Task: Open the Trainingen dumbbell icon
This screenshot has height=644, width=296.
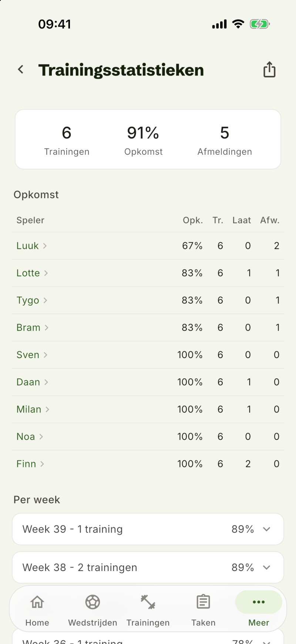Action: pos(148,602)
